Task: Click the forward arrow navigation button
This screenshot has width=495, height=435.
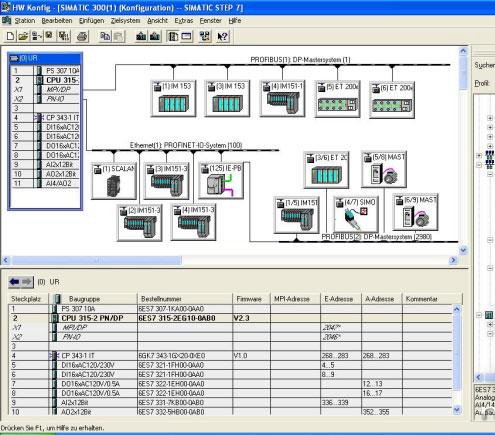Action: pos(27,282)
